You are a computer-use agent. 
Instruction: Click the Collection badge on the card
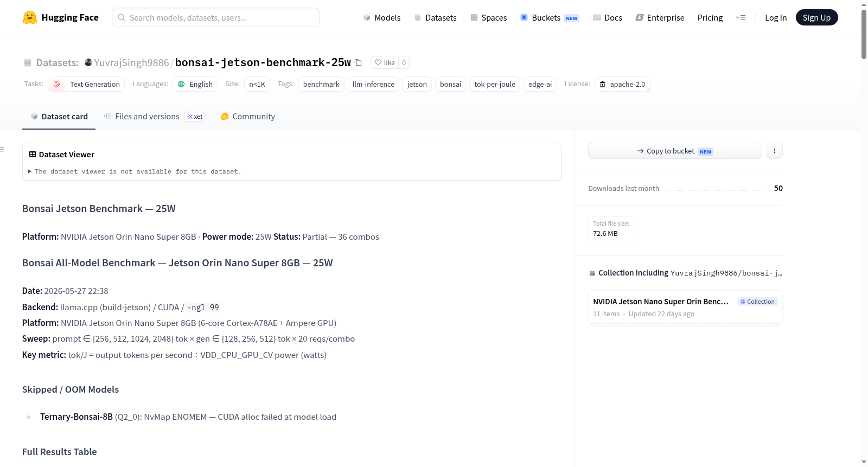757,302
